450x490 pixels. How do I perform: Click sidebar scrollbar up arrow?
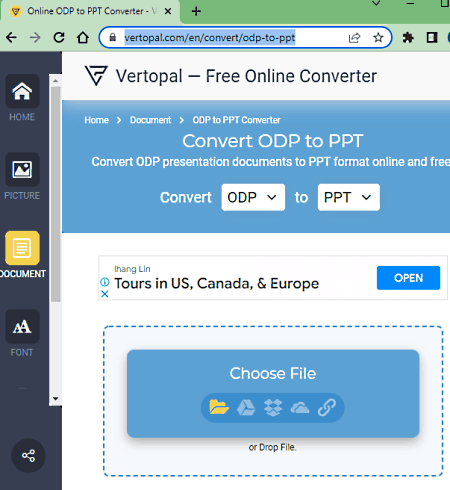click(55, 81)
